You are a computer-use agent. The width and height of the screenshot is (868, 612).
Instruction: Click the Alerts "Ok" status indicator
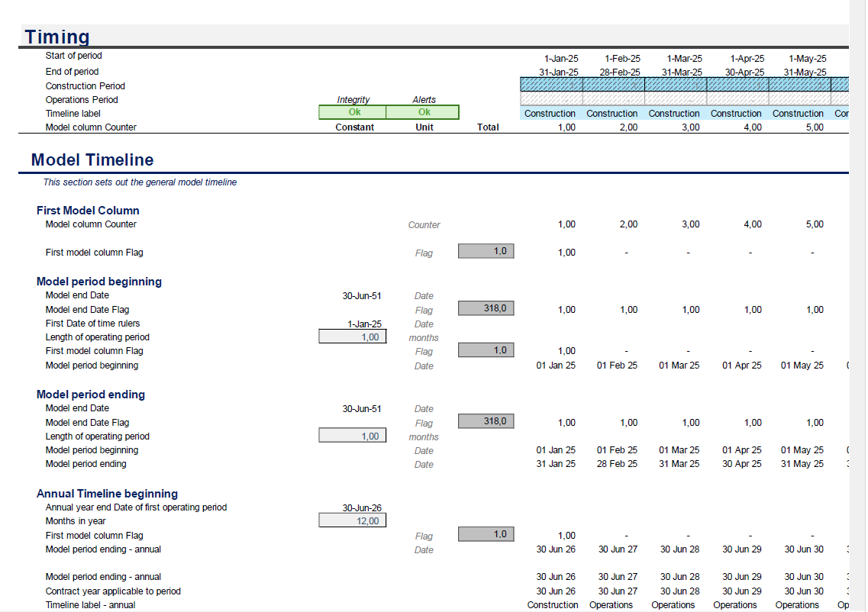coord(424,111)
